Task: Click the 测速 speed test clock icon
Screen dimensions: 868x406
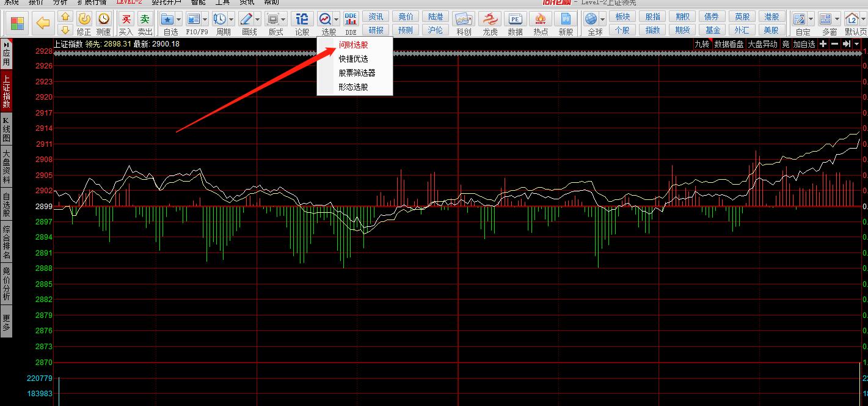Action: (104, 20)
